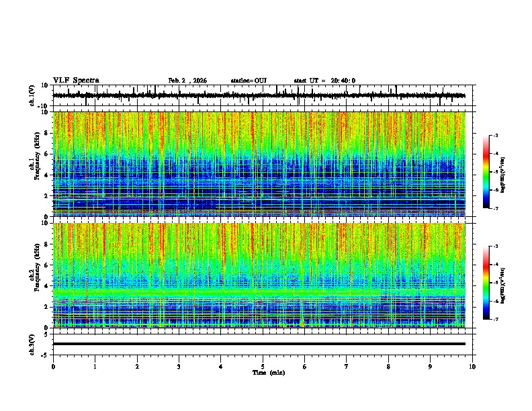Click the "-7" label on ch.2 color bar
This screenshot has height=411, width=532.
[x=496, y=319]
